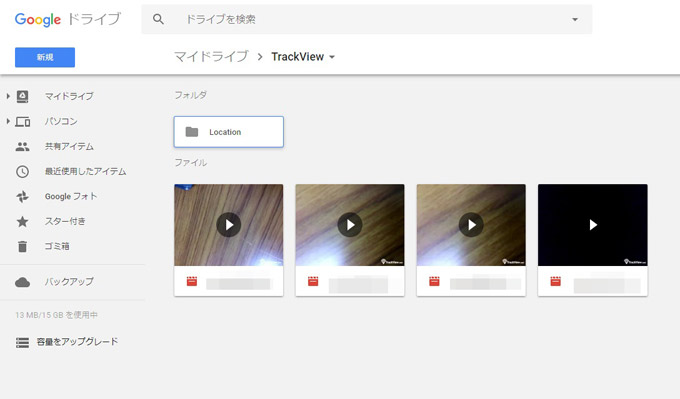Go to マイドライブ in breadcrumb
The width and height of the screenshot is (680, 399).
211,57
